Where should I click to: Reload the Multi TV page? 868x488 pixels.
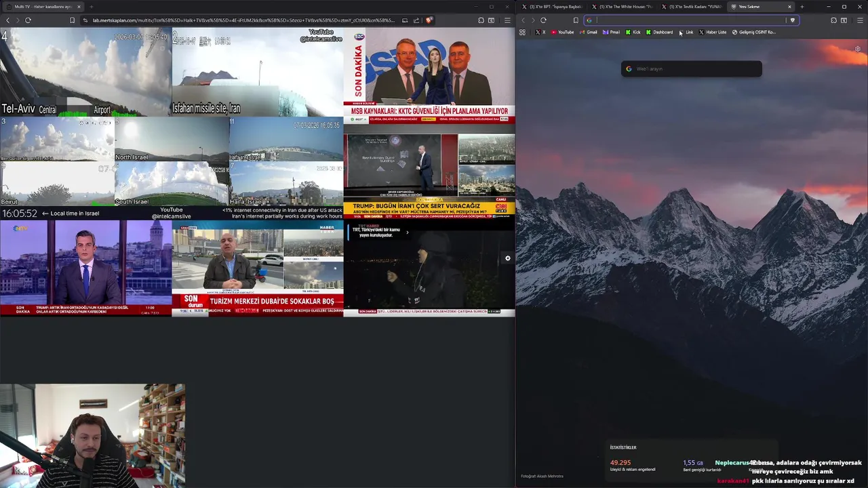click(x=28, y=20)
